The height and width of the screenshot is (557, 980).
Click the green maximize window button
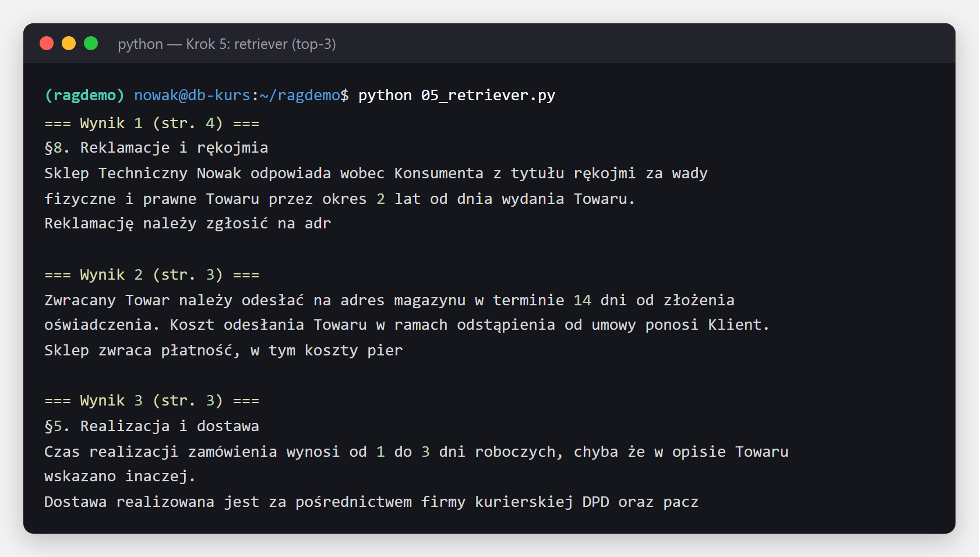[91, 43]
